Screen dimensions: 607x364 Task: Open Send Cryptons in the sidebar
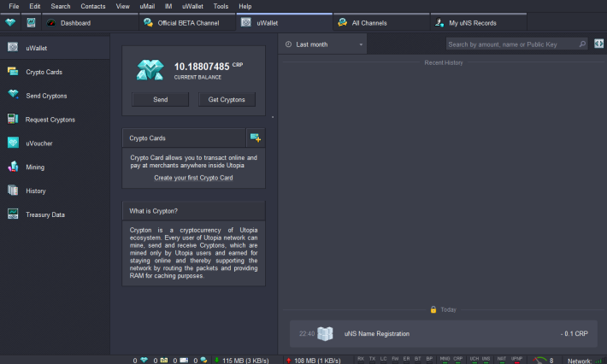pos(55,96)
